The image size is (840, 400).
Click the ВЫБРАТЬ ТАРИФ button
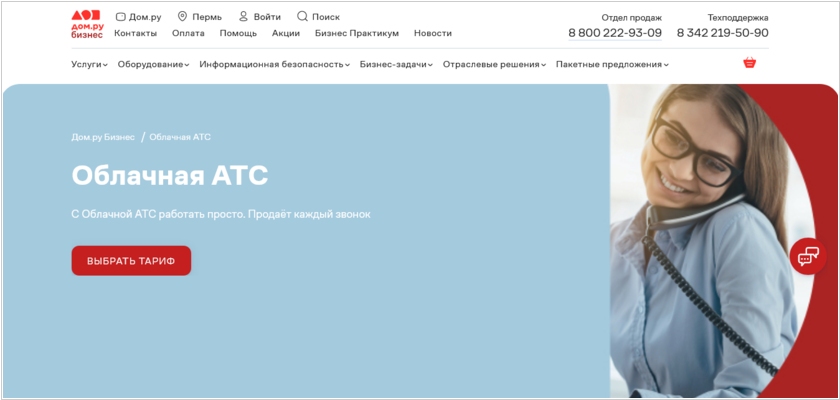131,261
